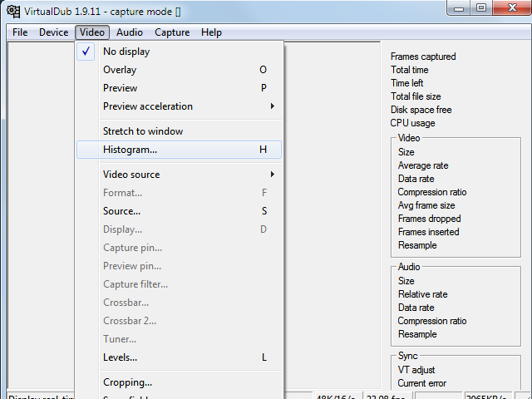Maximize the VirtualDub window

(x=481, y=8)
